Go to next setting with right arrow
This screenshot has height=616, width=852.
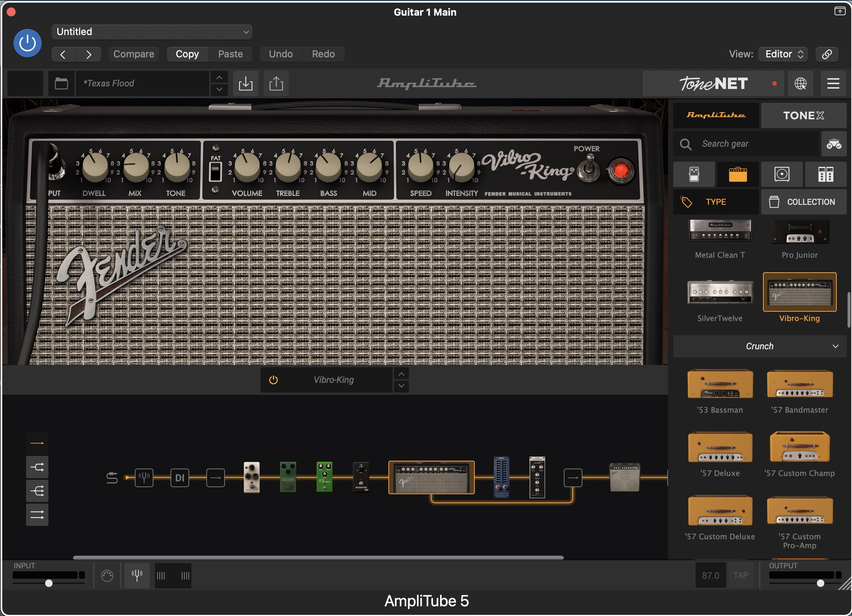[89, 54]
